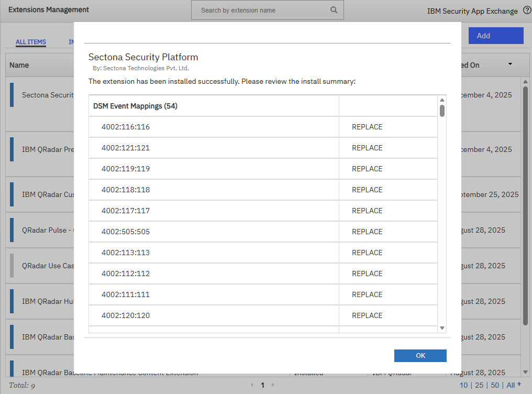The width and height of the screenshot is (532, 394).
Task: Click the sort arrow next to All
Action: 518,385
